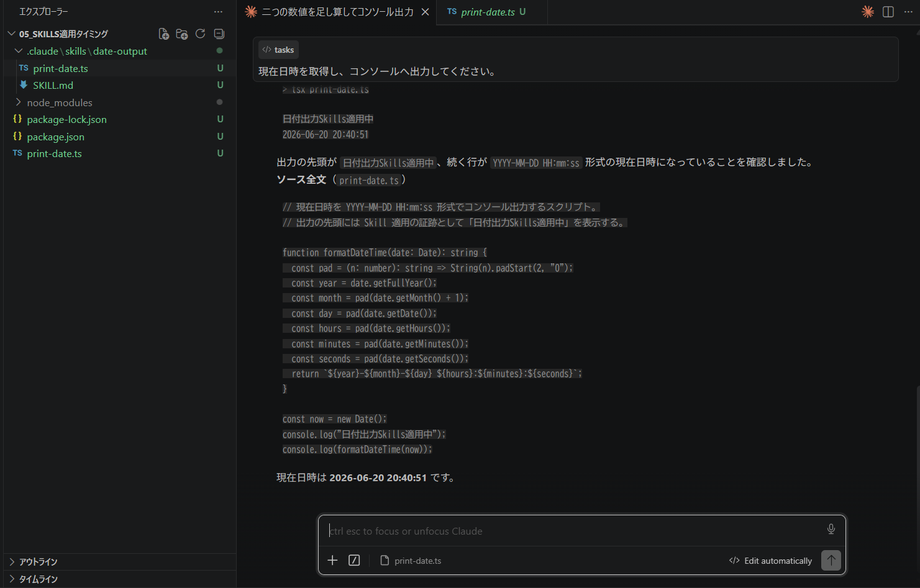
Task: Click the package.json braces icon
Action: (x=17, y=137)
